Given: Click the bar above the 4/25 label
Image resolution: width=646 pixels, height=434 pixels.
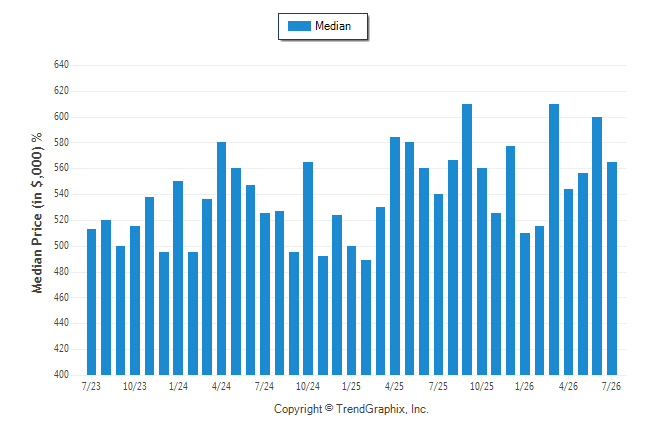Looking at the screenshot, I should click(x=395, y=256).
